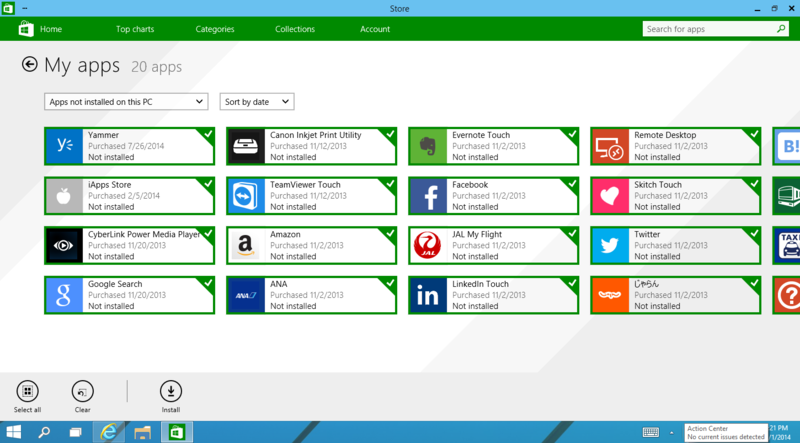800x443 pixels.
Task: Uncheck the Twitter tile checkmark
Action: [755, 233]
